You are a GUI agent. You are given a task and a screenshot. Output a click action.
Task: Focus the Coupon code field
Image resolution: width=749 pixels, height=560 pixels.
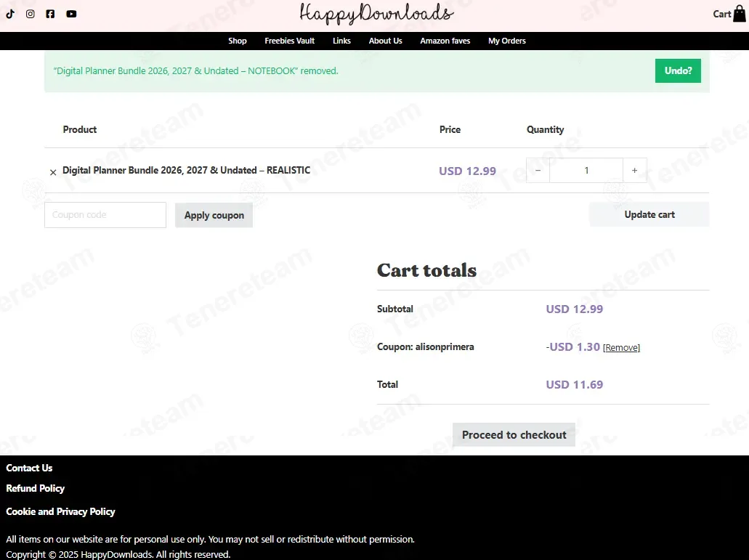click(x=105, y=215)
